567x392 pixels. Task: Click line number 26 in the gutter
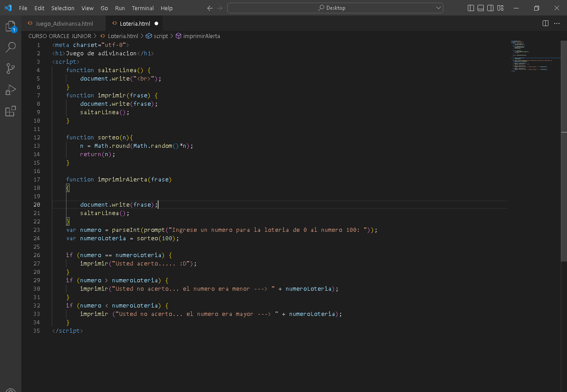[36, 255]
